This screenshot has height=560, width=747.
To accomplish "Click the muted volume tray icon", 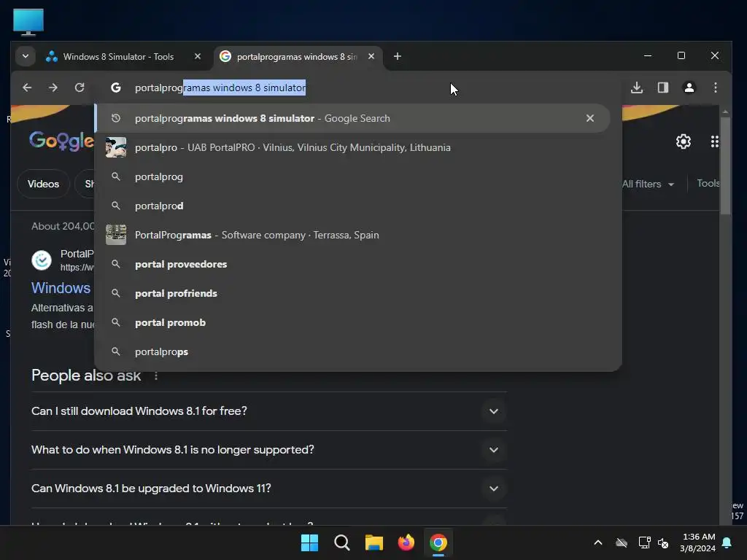I will (663, 542).
